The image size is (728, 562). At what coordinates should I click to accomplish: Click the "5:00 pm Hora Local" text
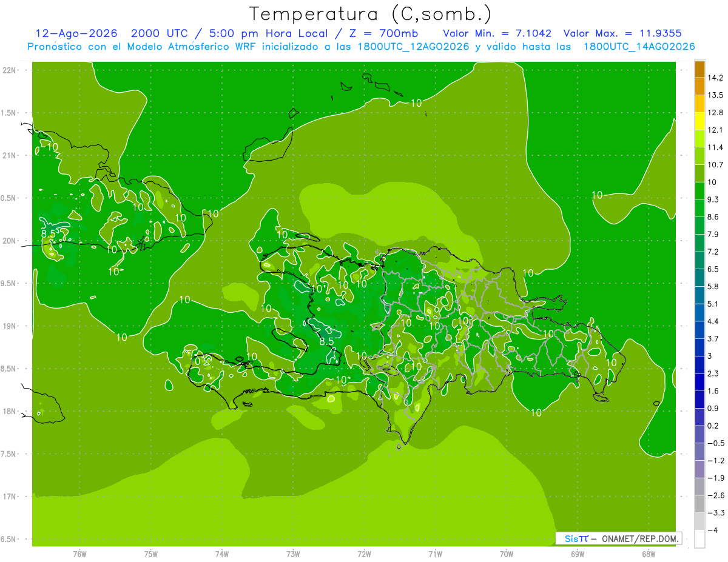[x=269, y=33]
